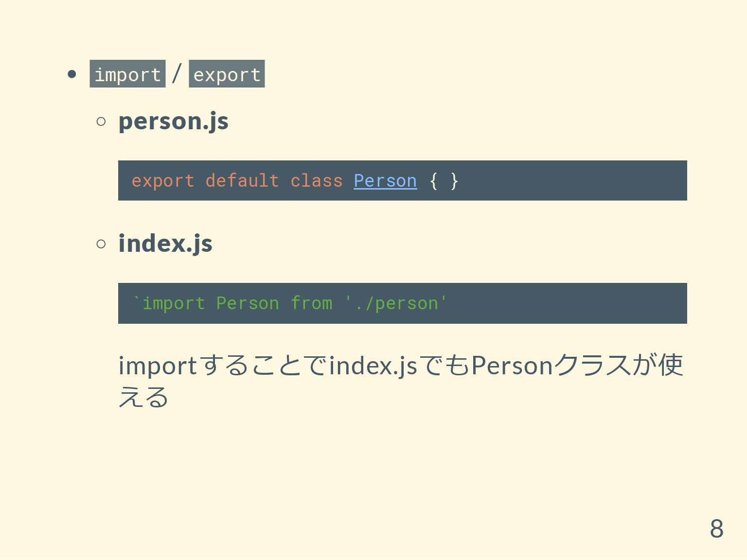Viewport: 747px width, 560px height.
Task: Click the top-level filled bullet point
Action: coord(72,74)
